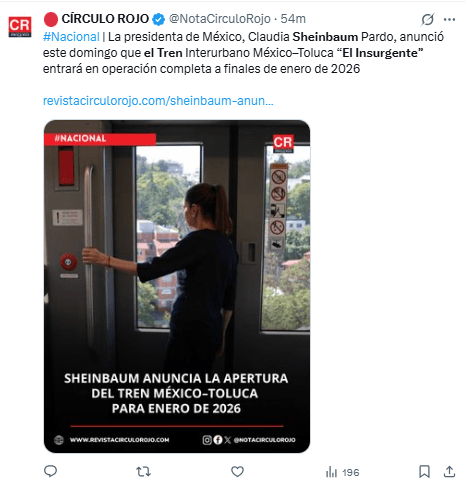The width and height of the screenshot is (466, 487).
Task: Open the @NotaCirculoRojo handle
Action: 220,19
